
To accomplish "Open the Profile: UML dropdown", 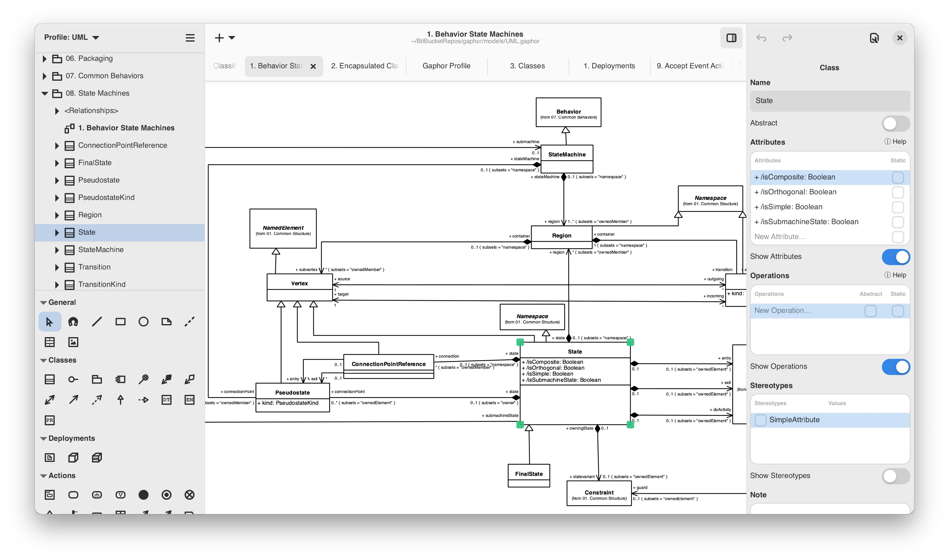I will (x=72, y=37).
